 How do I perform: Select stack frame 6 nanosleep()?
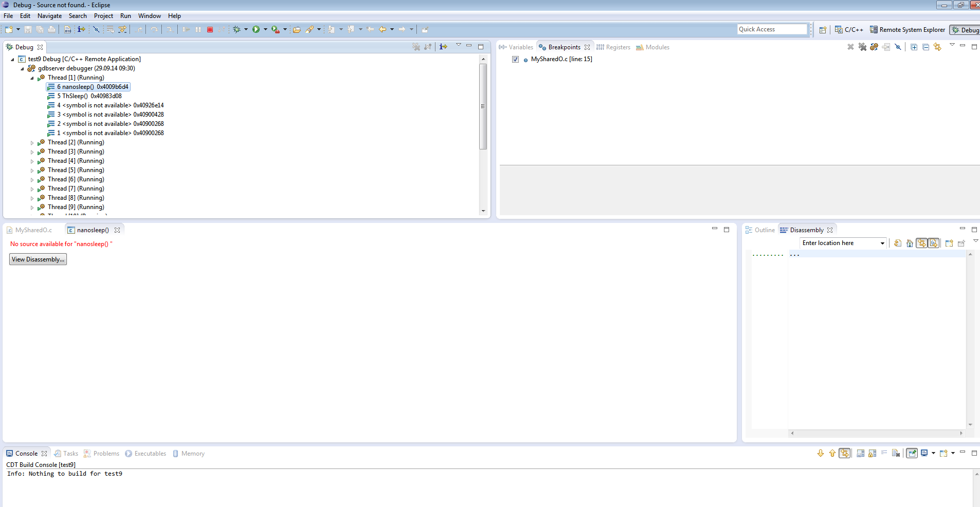coord(88,87)
